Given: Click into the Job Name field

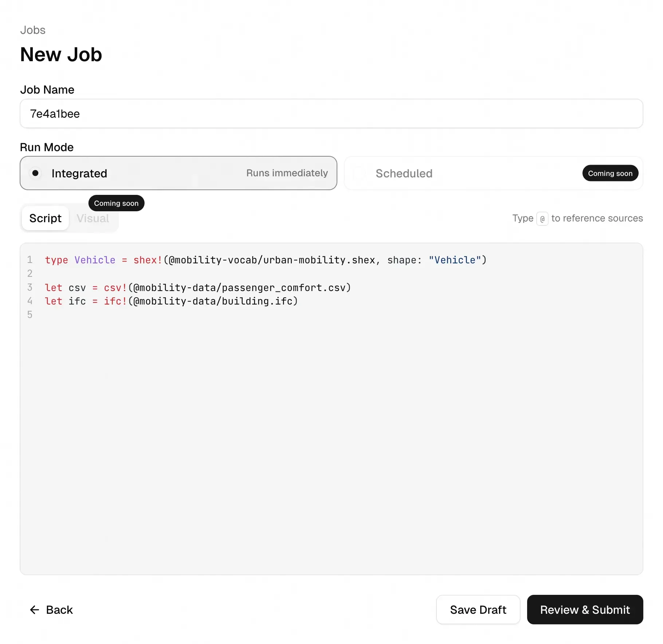Looking at the screenshot, I should point(331,114).
